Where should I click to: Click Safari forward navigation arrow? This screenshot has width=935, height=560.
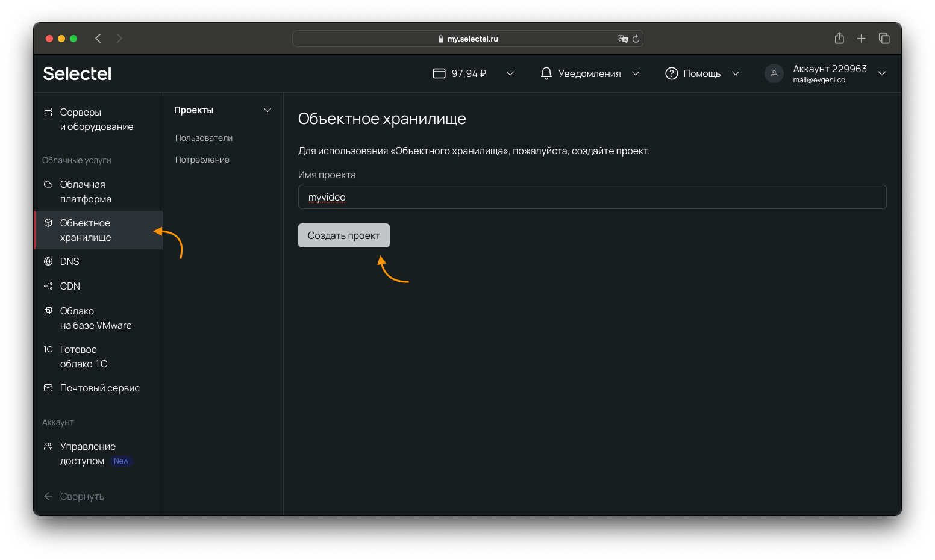pos(119,39)
